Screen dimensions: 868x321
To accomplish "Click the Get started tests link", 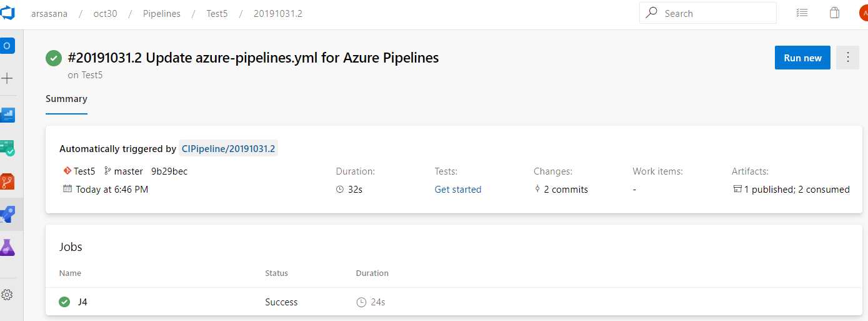I will (x=458, y=190).
